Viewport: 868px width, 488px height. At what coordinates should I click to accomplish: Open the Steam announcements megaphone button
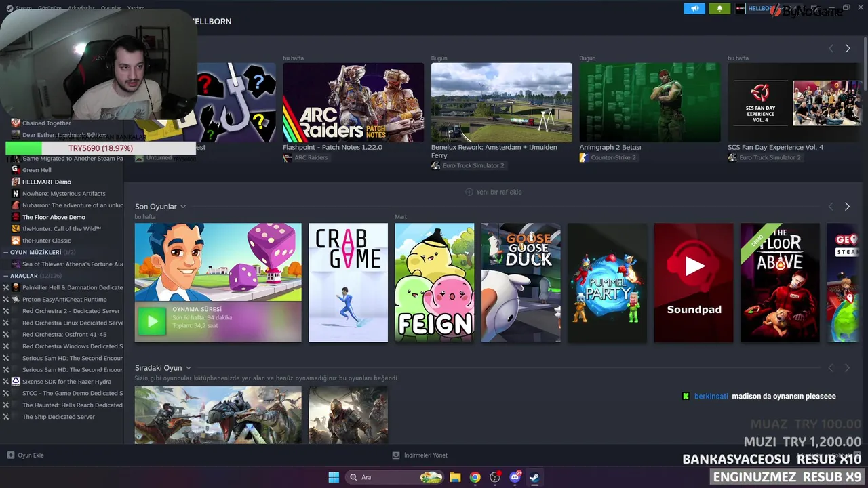tap(694, 8)
